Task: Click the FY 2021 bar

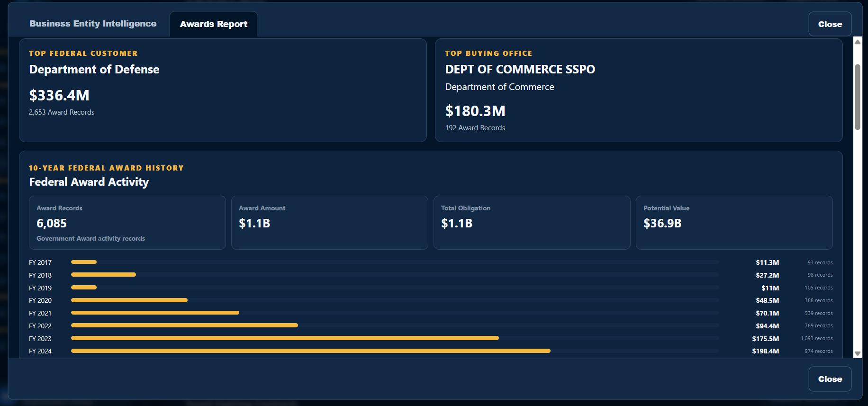Action: (x=155, y=313)
